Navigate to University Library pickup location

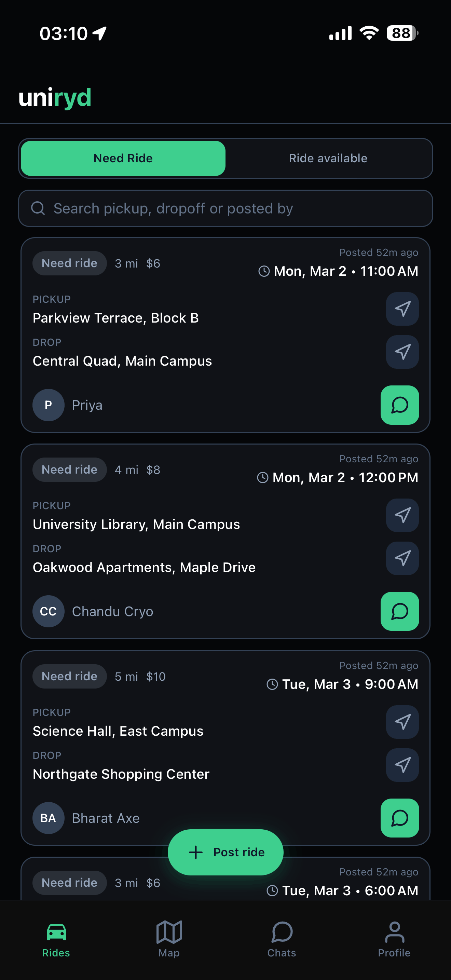coord(402,515)
